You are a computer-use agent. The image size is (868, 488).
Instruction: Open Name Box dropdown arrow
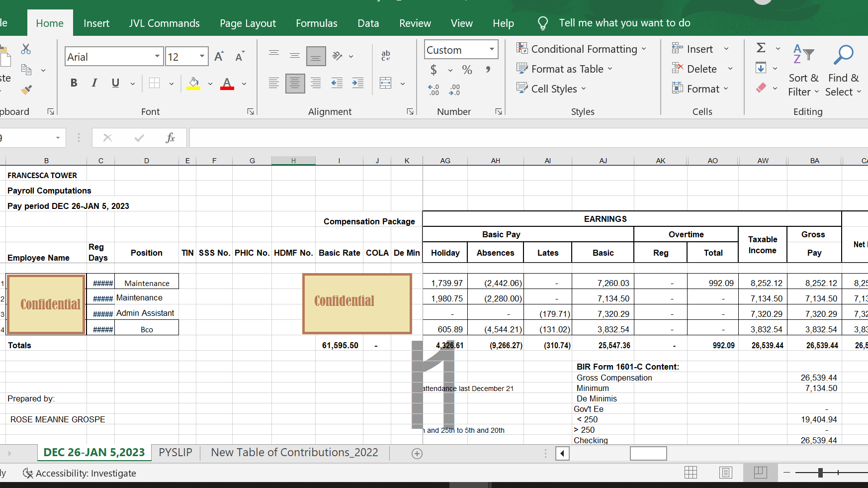pos(58,138)
